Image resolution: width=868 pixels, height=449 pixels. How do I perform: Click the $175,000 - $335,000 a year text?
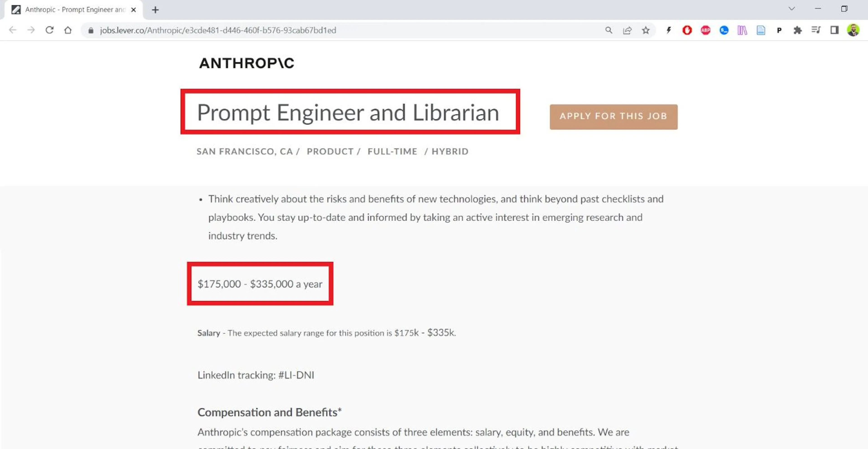click(x=260, y=284)
